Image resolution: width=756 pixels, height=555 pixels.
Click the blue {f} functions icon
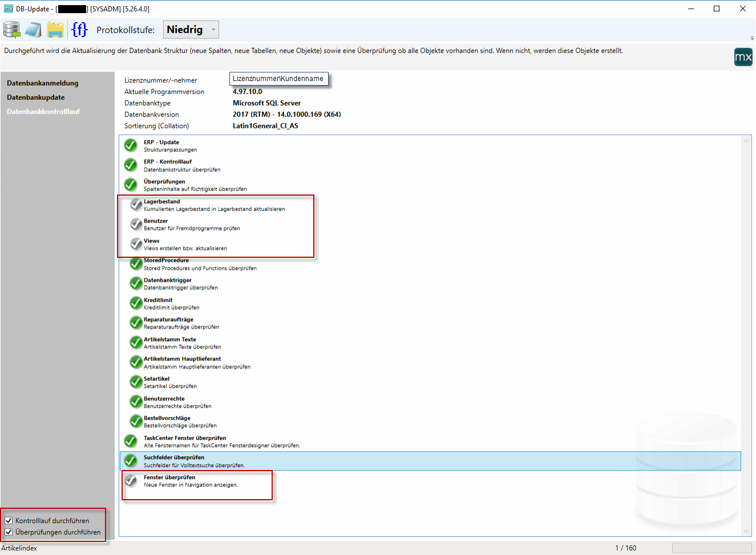(x=79, y=30)
